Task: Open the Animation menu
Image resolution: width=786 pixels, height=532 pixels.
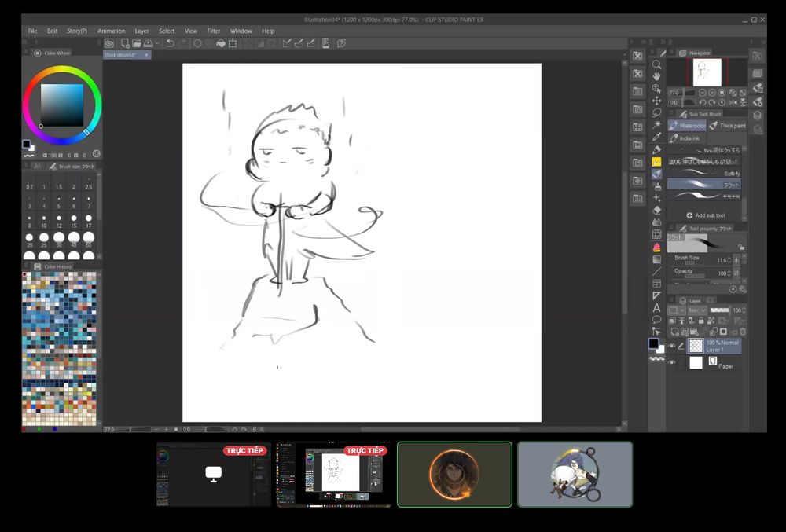Action: coord(111,31)
